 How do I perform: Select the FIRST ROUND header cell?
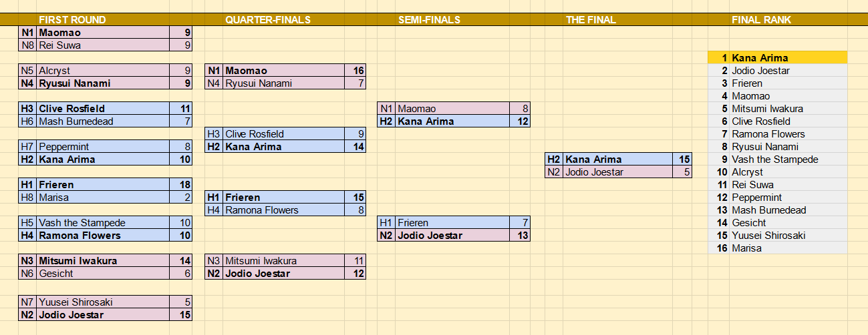click(72, 20)
